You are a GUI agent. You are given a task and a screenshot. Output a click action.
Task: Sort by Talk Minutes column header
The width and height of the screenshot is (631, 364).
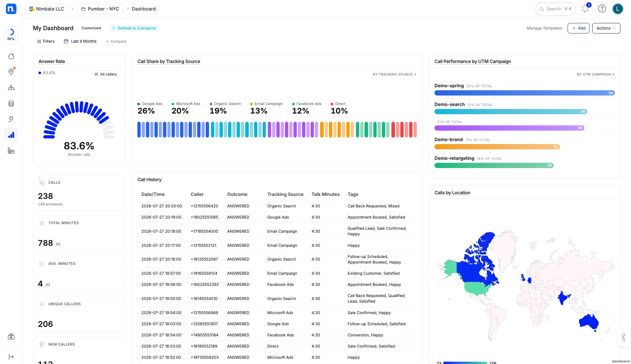coord(325,194)
